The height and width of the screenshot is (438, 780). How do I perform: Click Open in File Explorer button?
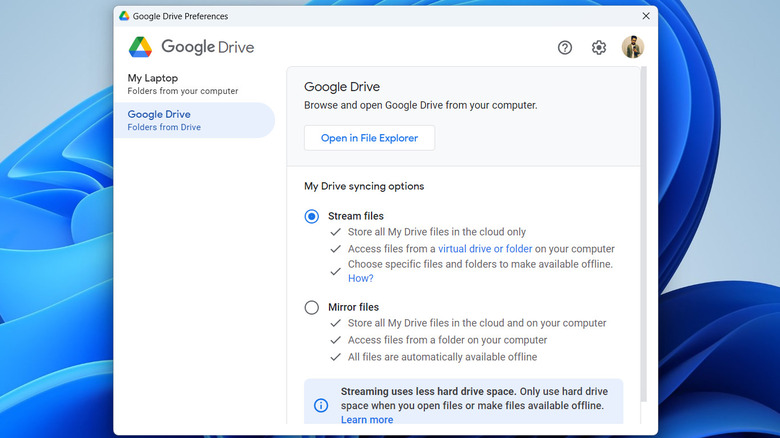pyautogui.click(x=369, y=138)
